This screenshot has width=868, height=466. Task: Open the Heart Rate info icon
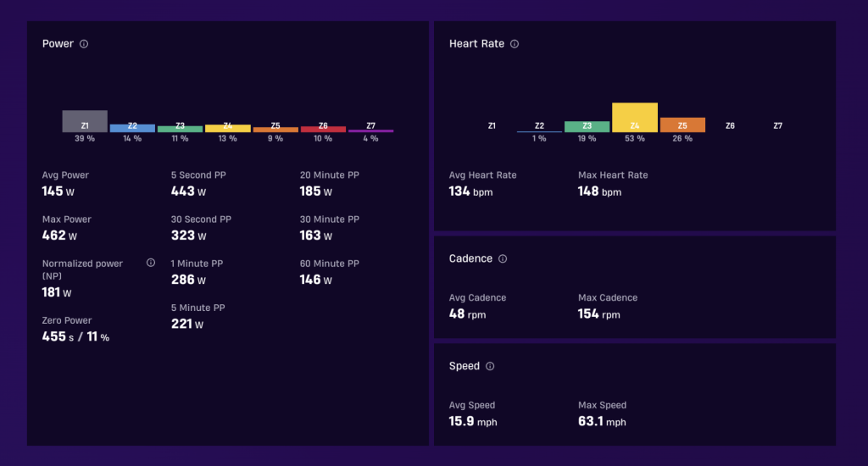(515, 44)
